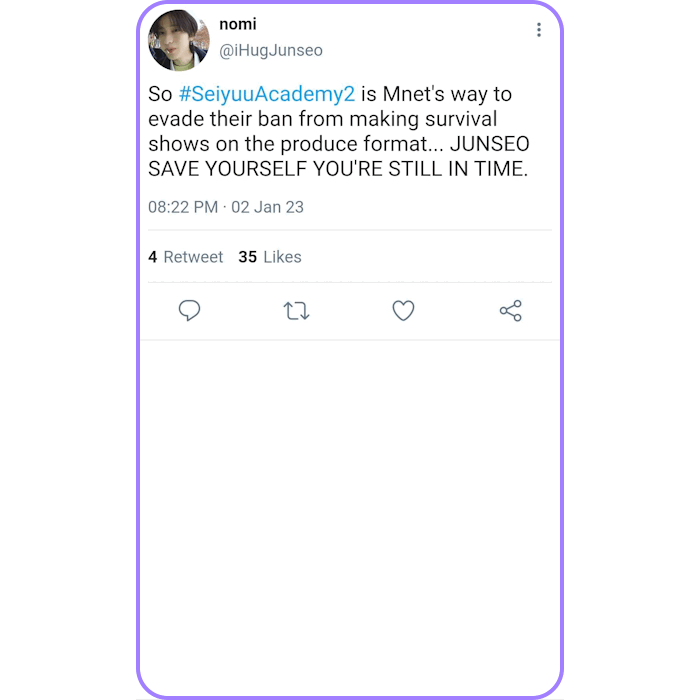Like the tweet with the heart icon
700x700 pixels.
403,311
